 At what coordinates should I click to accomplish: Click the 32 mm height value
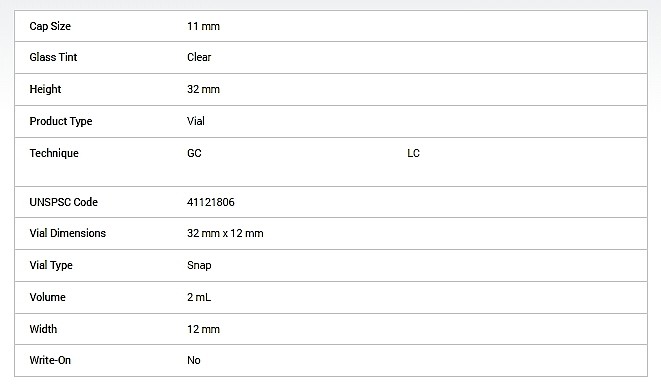coord(203,89)
